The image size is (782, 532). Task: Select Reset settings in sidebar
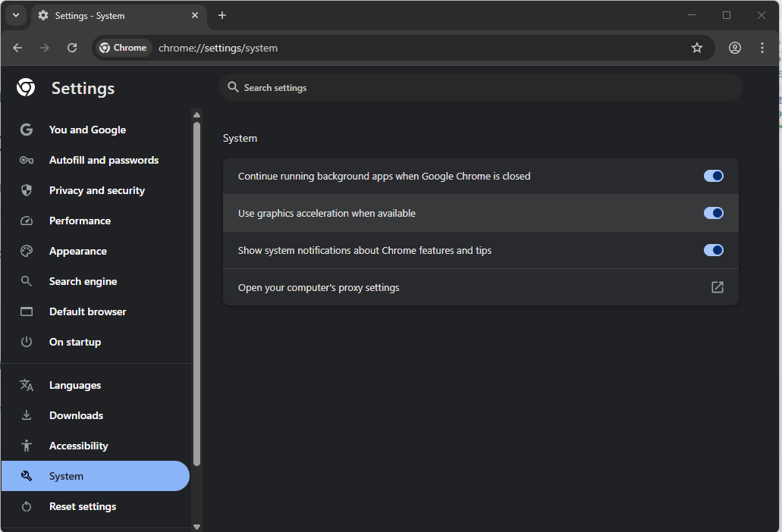click(82, 506)
